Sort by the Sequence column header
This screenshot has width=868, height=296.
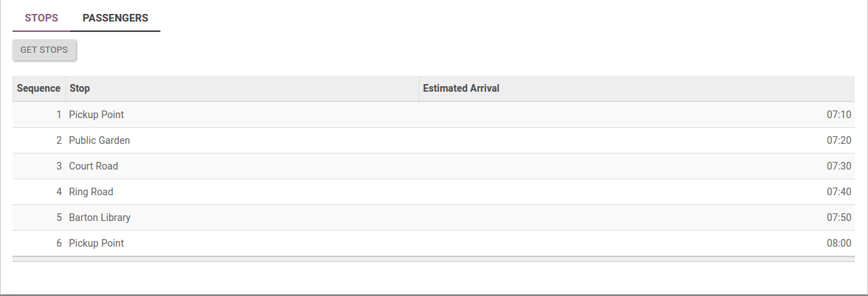pyautogui.click(x=39, y=88)
